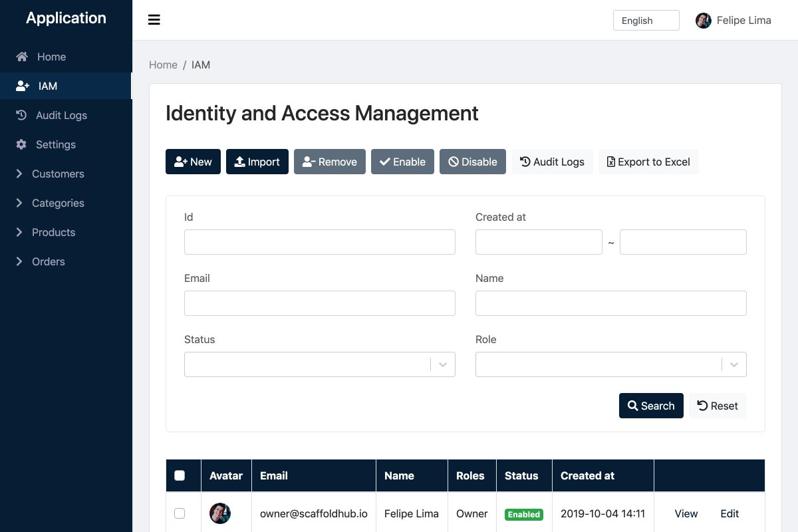Check the select-all checkbox in table header
Viewport: 798px width, 532px height.
tap(179, 475)
